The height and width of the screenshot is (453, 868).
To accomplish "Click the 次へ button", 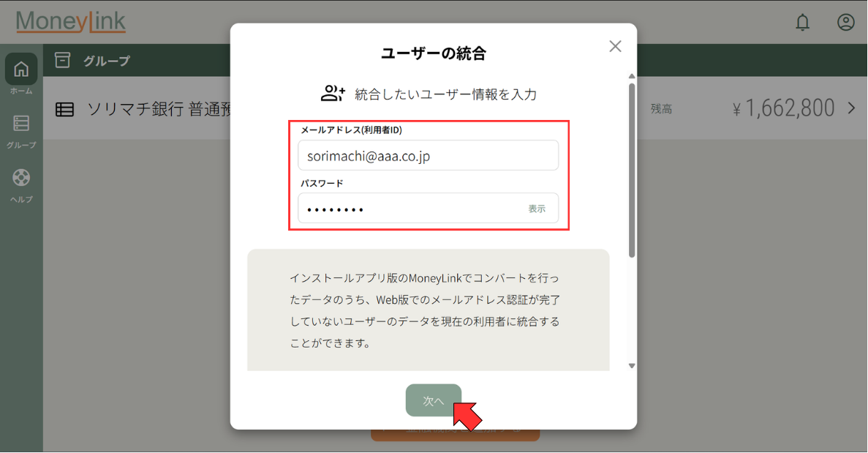I will tap(434, 400).
